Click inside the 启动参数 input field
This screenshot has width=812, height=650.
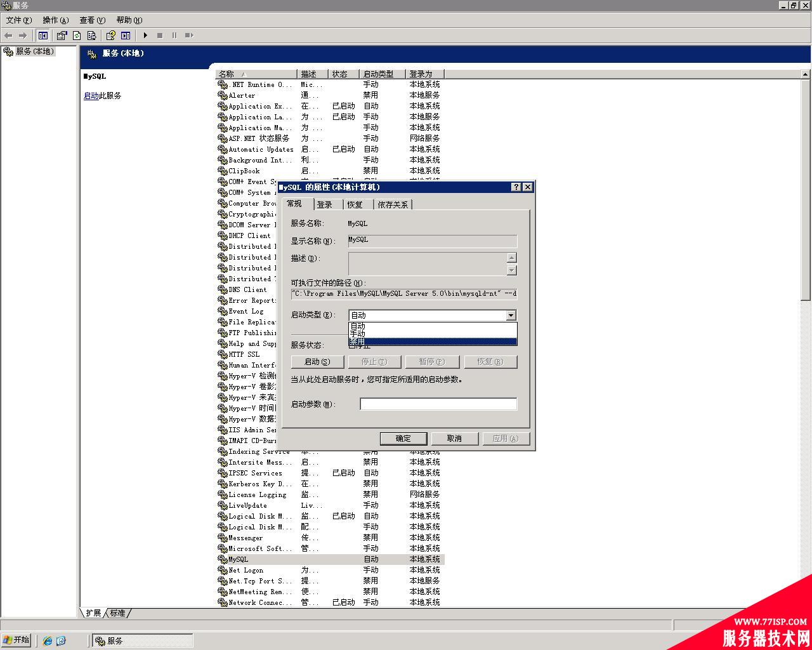[438, 404]
